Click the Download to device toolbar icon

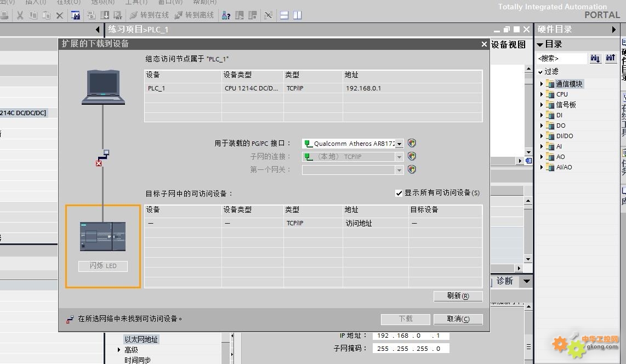105,15
